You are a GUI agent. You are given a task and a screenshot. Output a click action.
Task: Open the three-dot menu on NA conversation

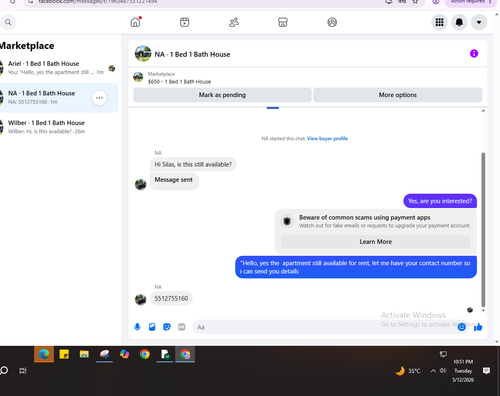tap(99, 98)
